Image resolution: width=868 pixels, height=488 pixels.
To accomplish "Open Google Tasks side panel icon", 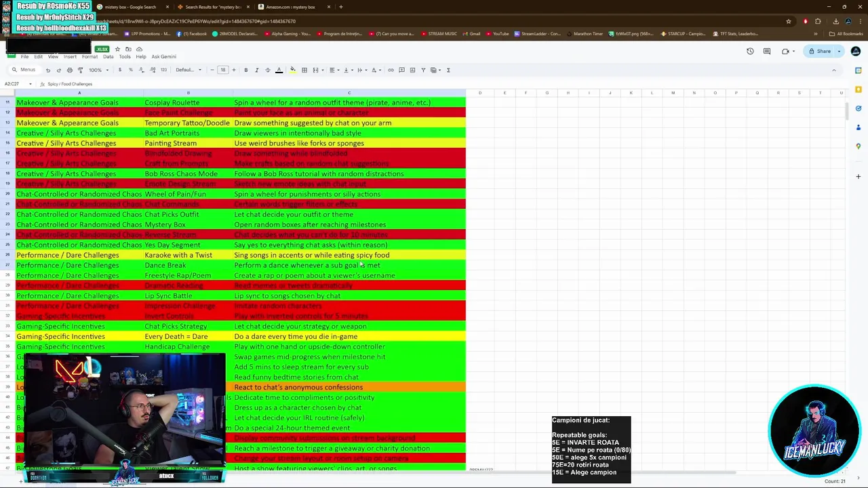I will click(x=858, y=108).
